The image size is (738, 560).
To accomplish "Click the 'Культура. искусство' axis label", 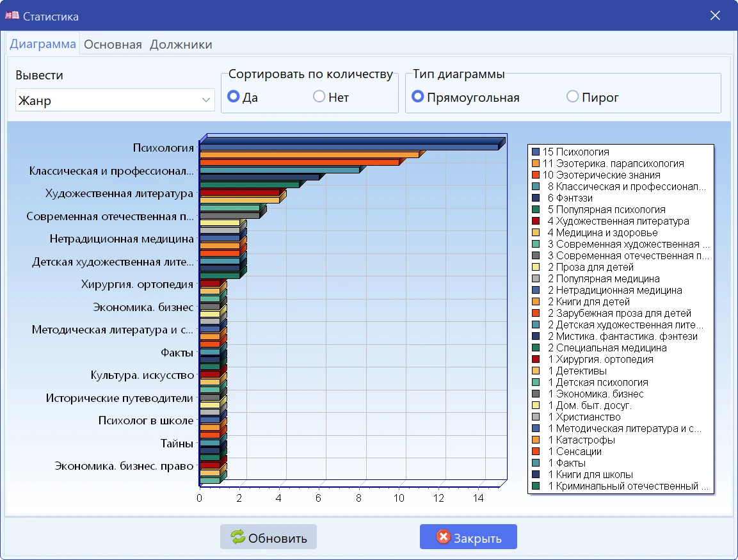I will pyautogui.click(x=141, y=376).
